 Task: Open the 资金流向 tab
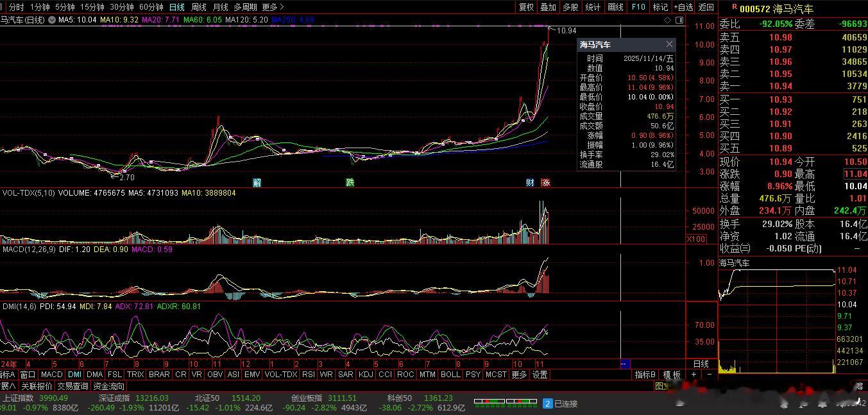[109, 386]
